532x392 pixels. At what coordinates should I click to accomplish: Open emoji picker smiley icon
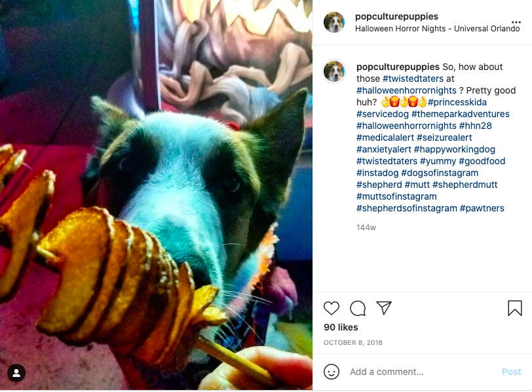(x=331, y=372)
